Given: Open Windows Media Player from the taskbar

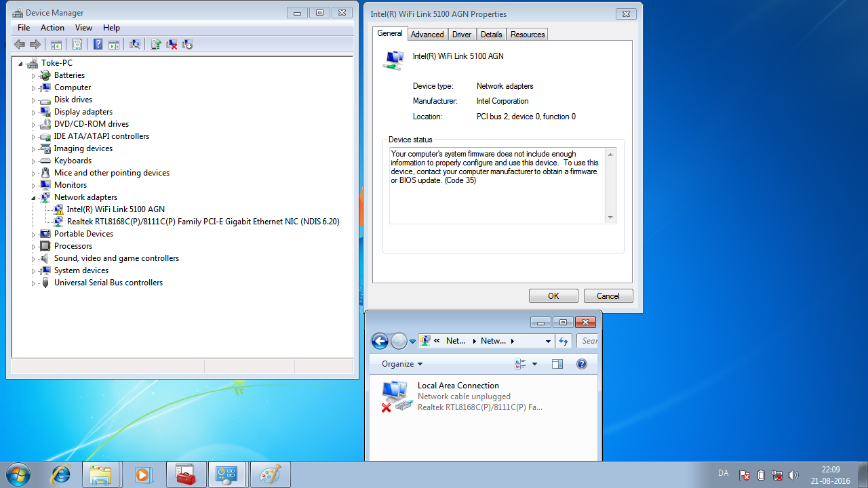Looking at the screenshot, I should (143, 474).
